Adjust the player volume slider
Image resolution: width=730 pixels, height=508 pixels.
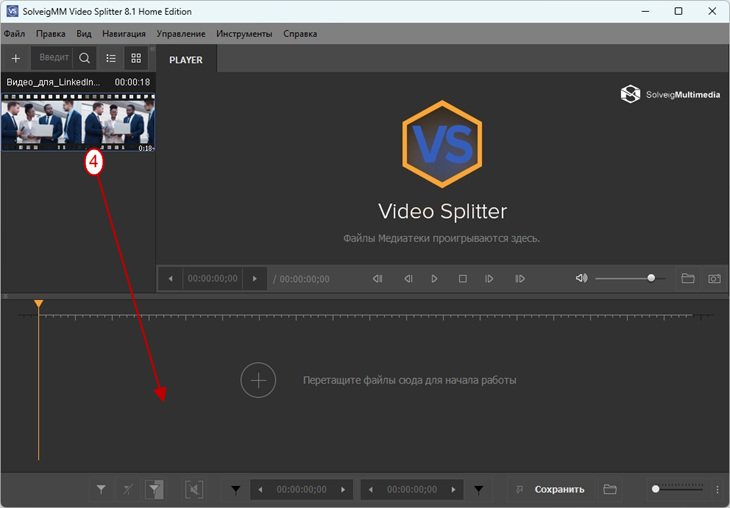(x=630, y=278)
